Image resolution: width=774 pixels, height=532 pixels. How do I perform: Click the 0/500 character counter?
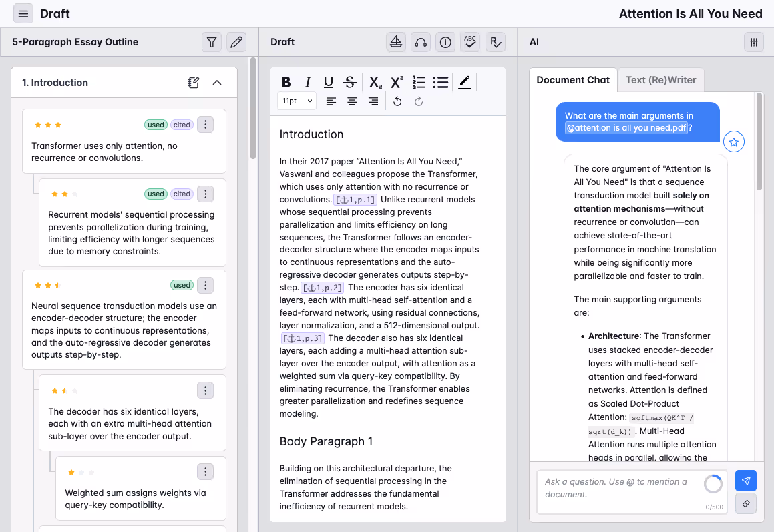coord(714,507)
